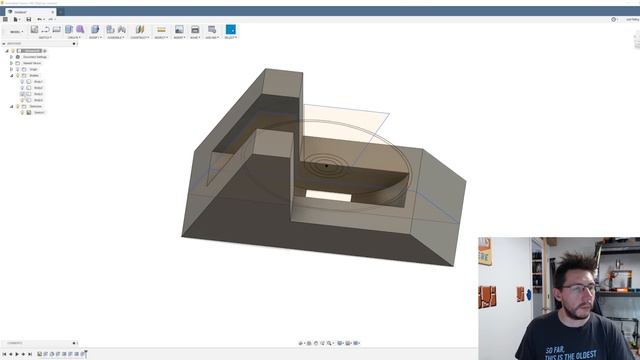The height and width of the screenshot is (360, 640).
Task: Collapse the Bodies folder arrow
Action: point(11,76)
